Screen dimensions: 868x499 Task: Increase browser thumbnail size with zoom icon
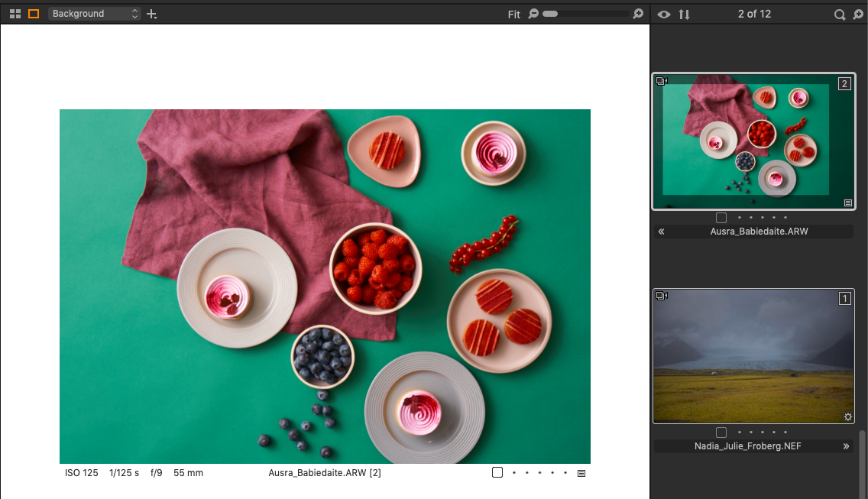(x=858, y=15)
